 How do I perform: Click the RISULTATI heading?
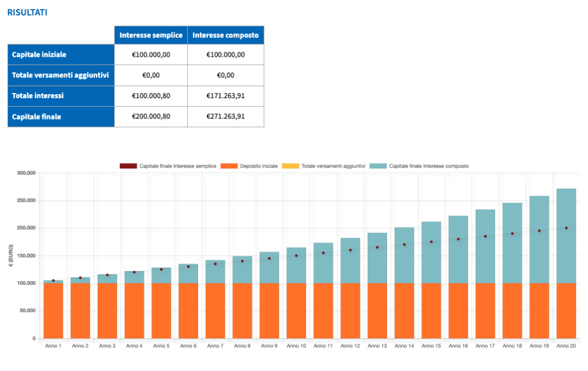pyautogui.click(x=27, y=11)
